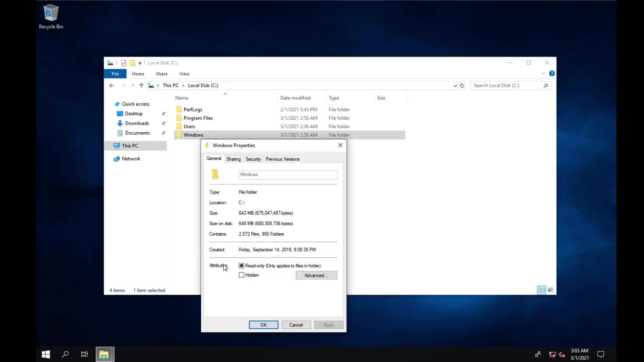The height and width of the screenshot is (362, 644).
Task: Click This PC in the address path
Action: [x=171, y=85]
